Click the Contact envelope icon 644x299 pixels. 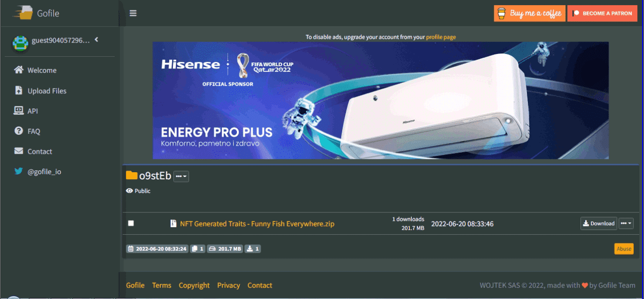pyautogui.click(x=19, y=151)
